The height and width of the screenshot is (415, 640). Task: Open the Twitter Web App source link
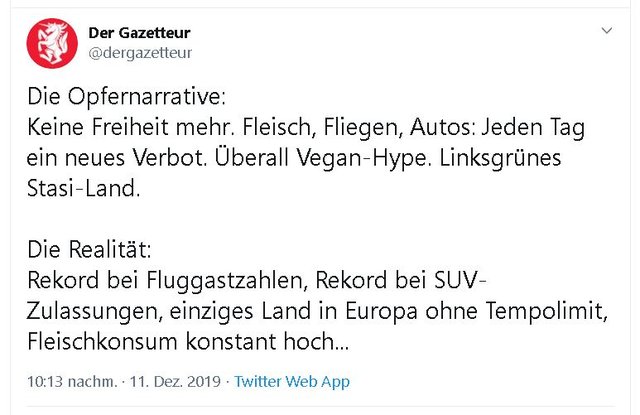point(292,382)
